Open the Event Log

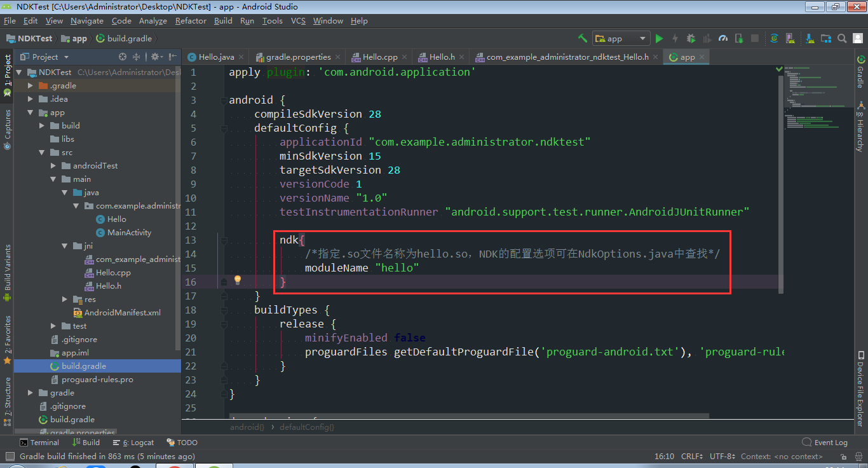click(825, 443)
